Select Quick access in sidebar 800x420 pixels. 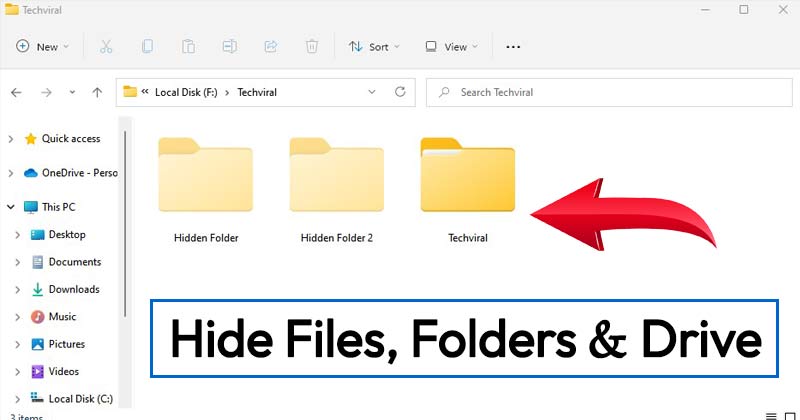tap(63, 139)
